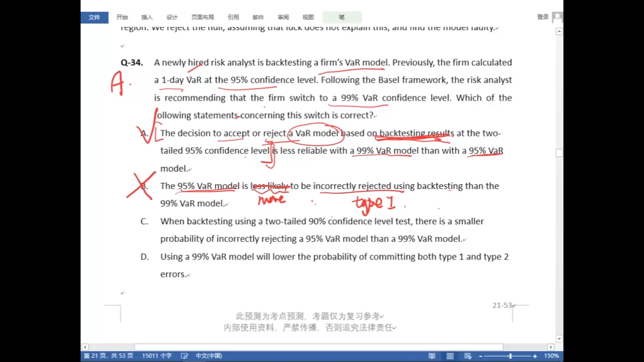
Task: Click the vertical scrollbar up arrow
Action: 559,31
